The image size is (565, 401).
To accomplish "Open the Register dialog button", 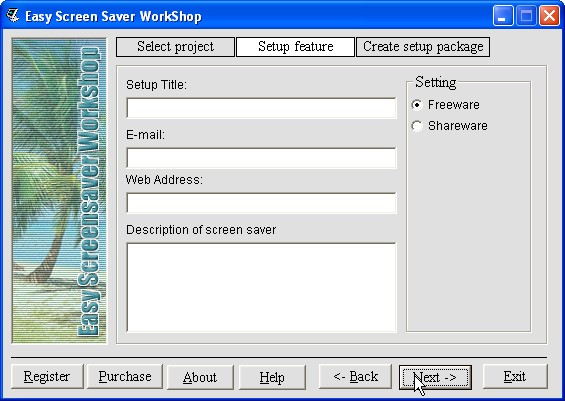I will coord(47,377).
